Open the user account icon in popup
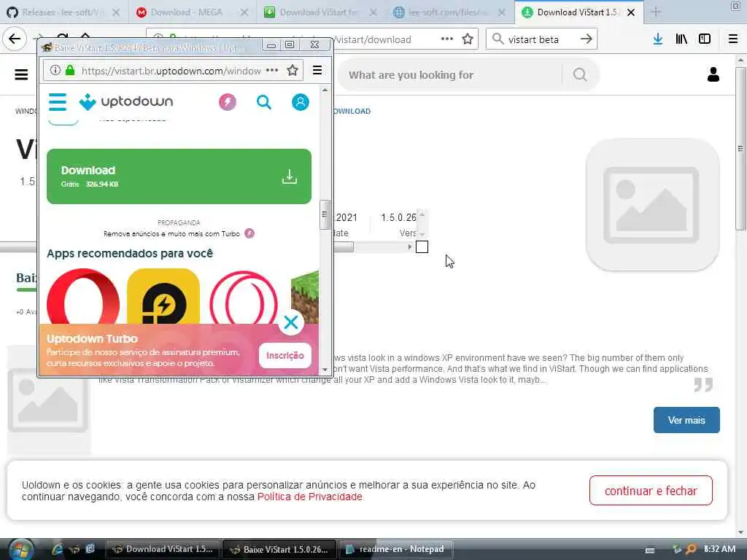 300,102
